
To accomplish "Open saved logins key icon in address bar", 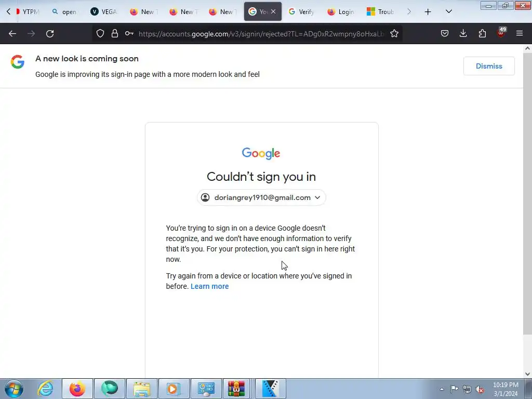I will coord(129,34).
